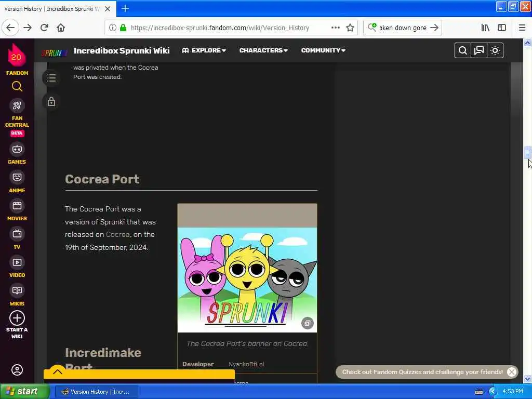532x399 pixels.
Task: Open Wikis in Fandom sidebar
Action: click(x=17, y=296)
